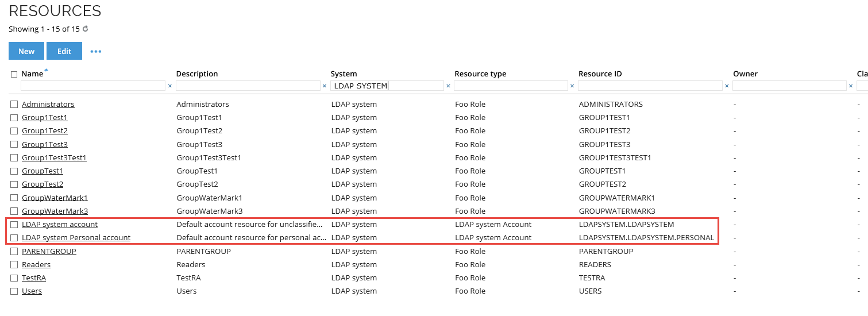This screenshot has height=316, width=868.
Task: Clear the Description filter x icon
Action: point(324,86)
